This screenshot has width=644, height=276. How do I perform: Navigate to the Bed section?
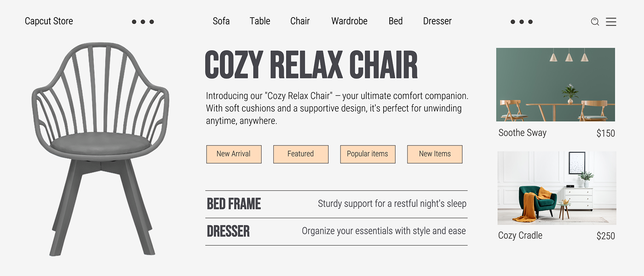coord(396,21)
